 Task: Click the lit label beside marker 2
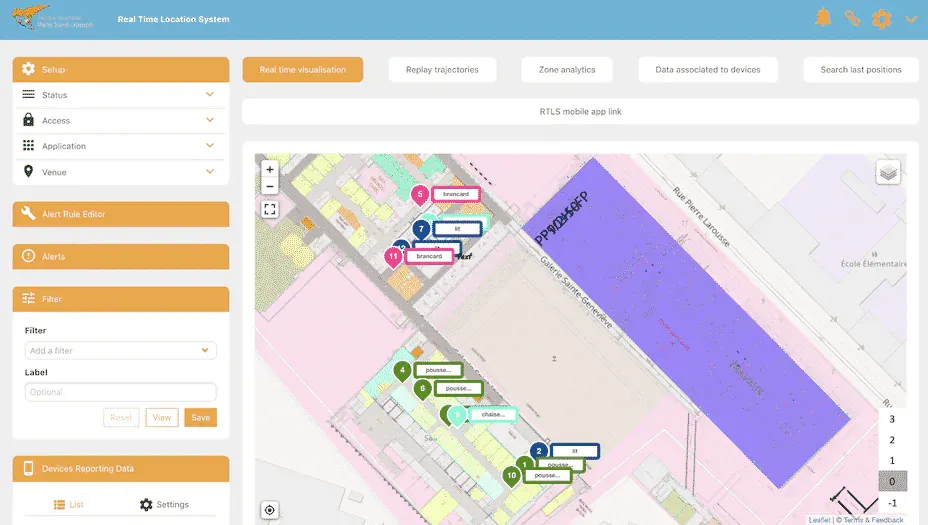[x=575, y=451]
